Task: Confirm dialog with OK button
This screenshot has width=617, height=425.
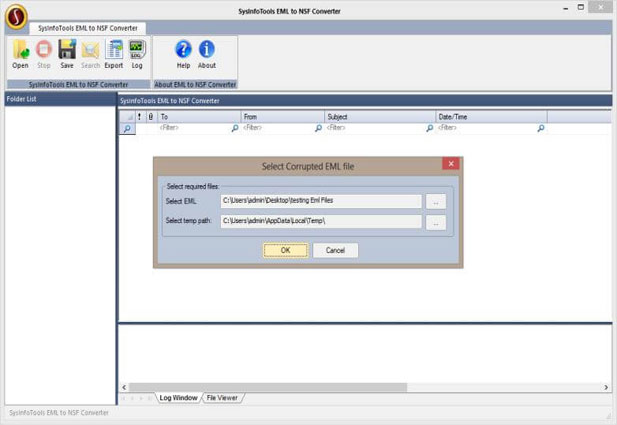Action: click(286, 250)
